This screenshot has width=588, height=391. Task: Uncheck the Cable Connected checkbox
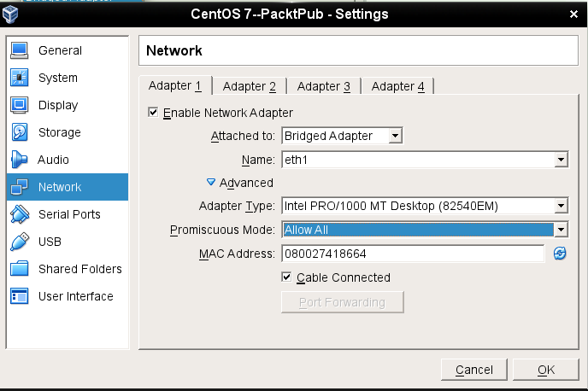[287, 277]
